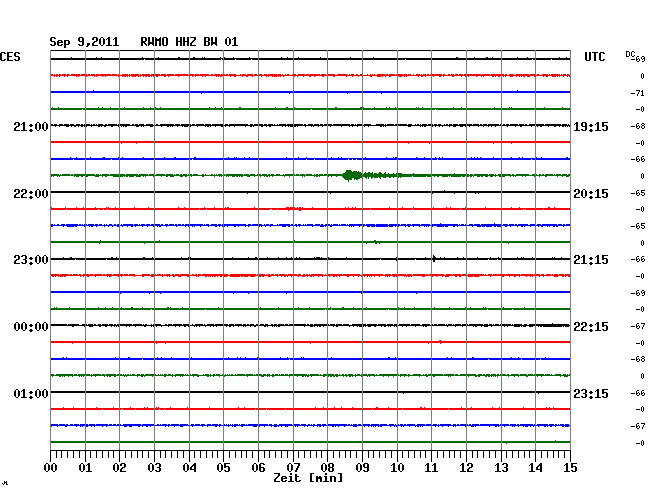Click the '23:15' UTC time label
The height and width of the screenshot is (494, 650).
point(591,393)
